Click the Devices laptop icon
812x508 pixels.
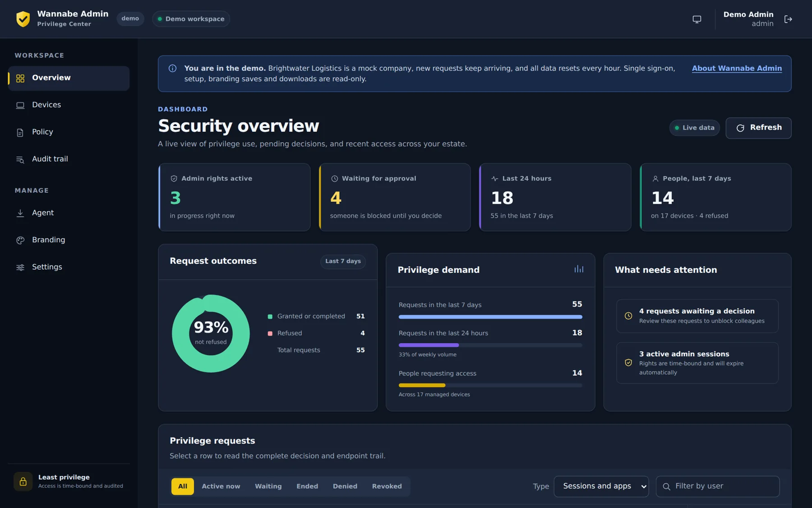(20, 105)
